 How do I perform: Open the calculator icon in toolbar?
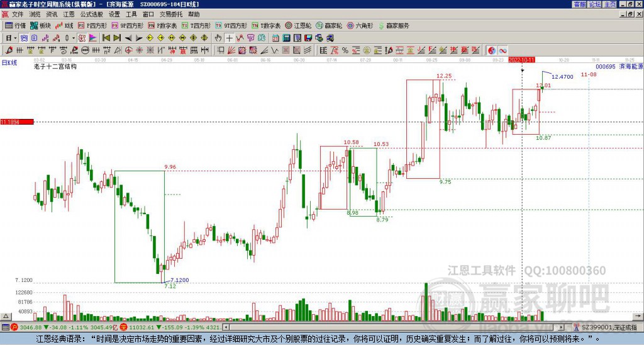click(x=286, y=38)
